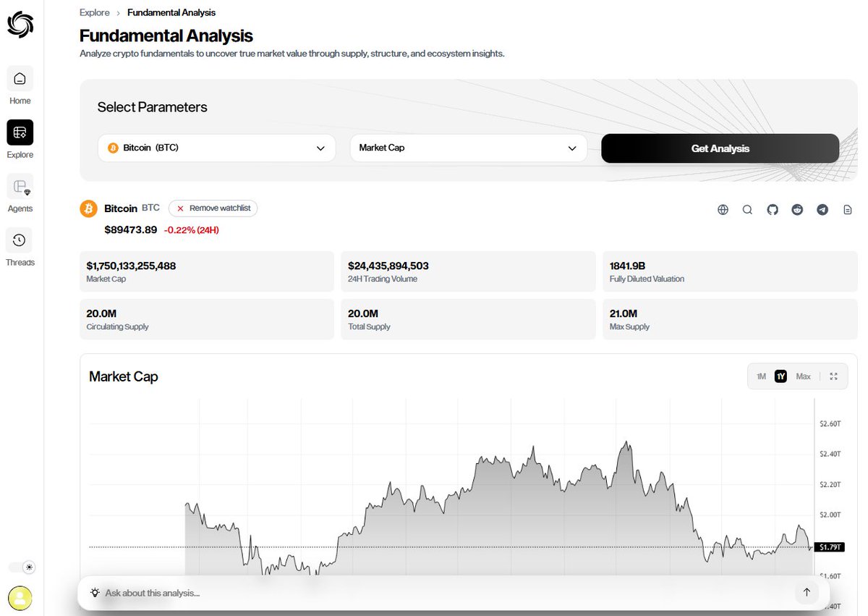This screenshot has width=868, height=616.
Task: Click the 1841.9B Fully Diluted Valuation card
Action: point(730,271)
